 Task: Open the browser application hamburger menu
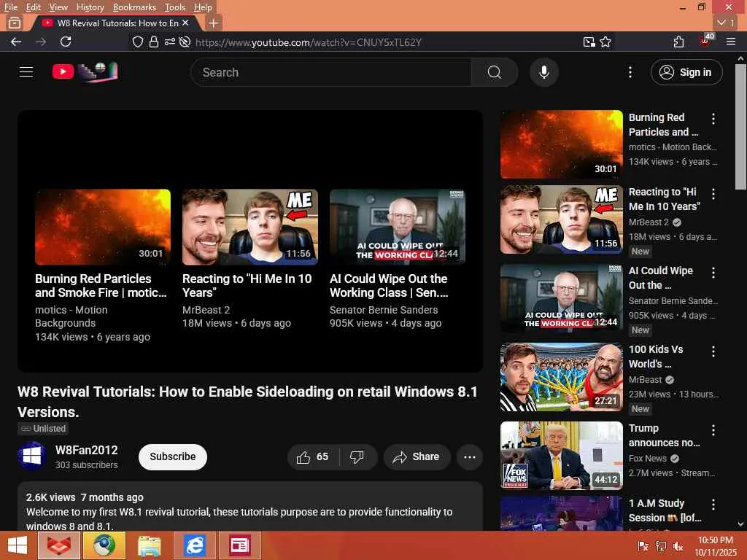pos(731,42)
